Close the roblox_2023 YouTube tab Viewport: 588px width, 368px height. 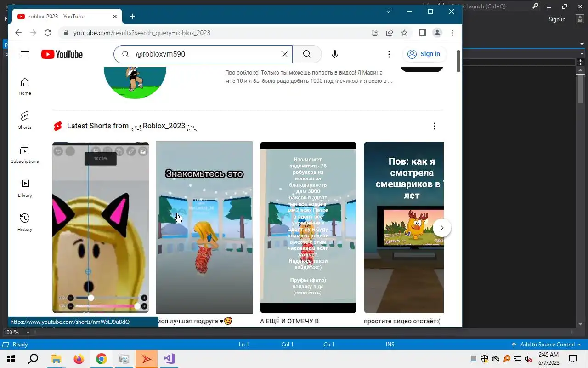pos(114,17)
